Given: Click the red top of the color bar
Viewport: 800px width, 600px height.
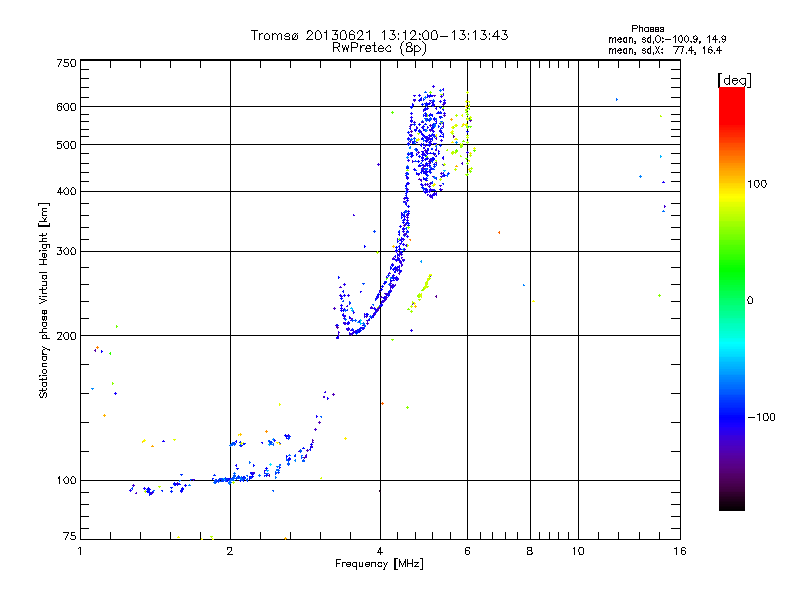Looking at the screenshot, I should coord(732,97).
